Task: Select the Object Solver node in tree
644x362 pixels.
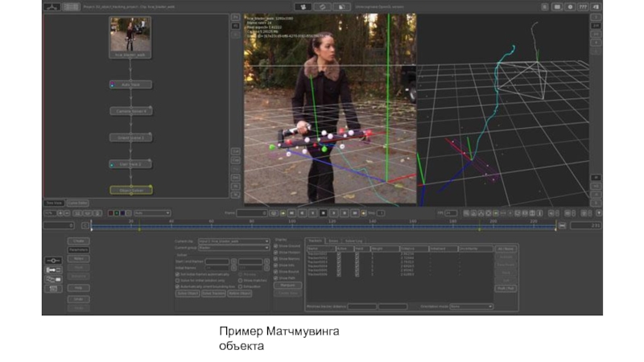Action: (x=131, y=191)
